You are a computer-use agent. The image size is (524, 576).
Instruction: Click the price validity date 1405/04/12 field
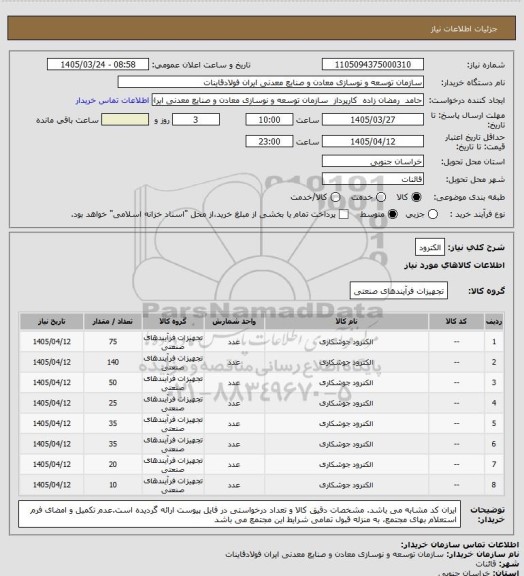[373, 141]
